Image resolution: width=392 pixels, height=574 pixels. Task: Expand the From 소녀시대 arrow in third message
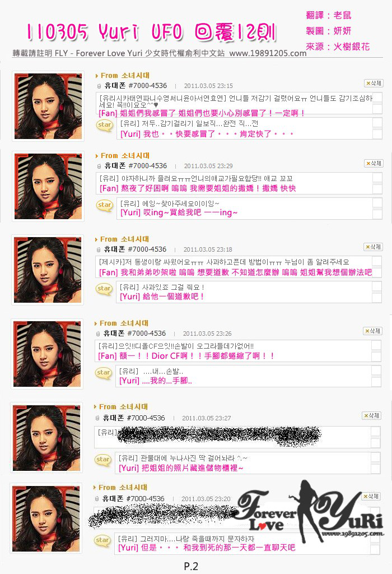click(x=96, y=239)
